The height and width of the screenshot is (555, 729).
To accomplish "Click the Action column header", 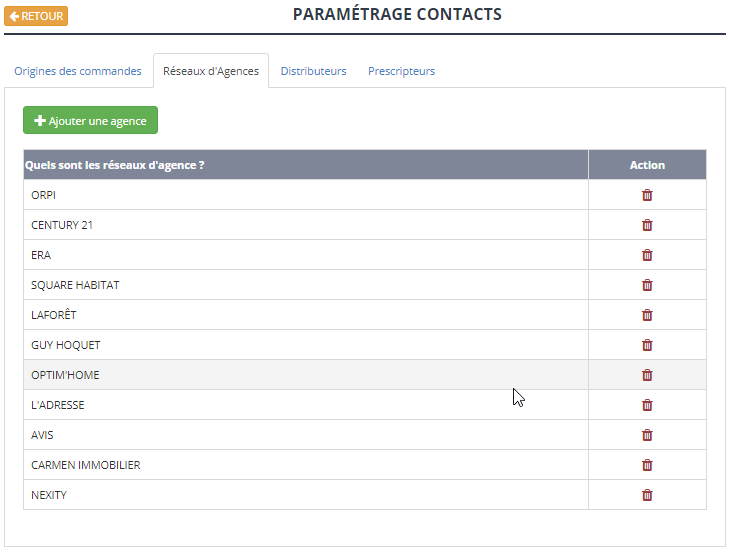I will 647,165.
